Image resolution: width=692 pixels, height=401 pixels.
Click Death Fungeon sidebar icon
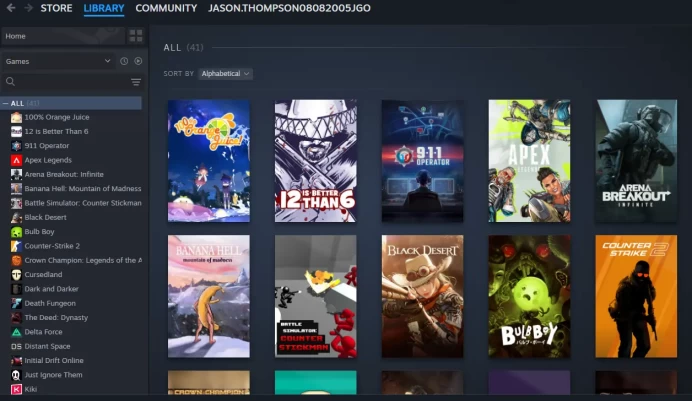(x=16, y=303)
